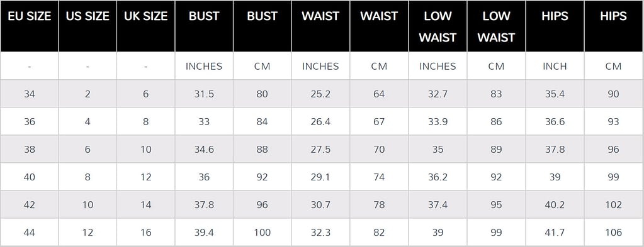This screenshot has width=644, height=247.
Task: Click the US SIZE column header
Action: pos(88,26)
